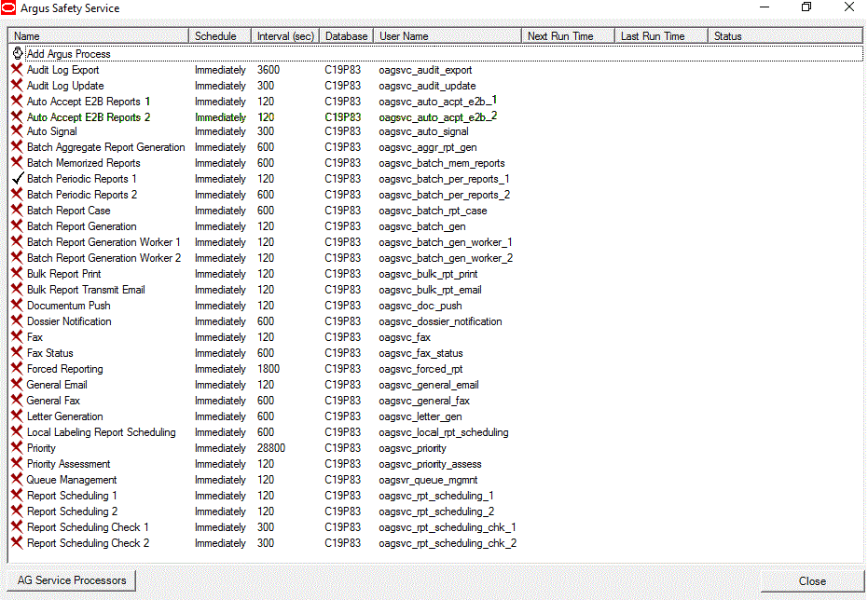The height and width of the screenshot is (600, 868).
Task: Click red X icon for Batch Aggregate Report Generation
Action: point(17,147)
